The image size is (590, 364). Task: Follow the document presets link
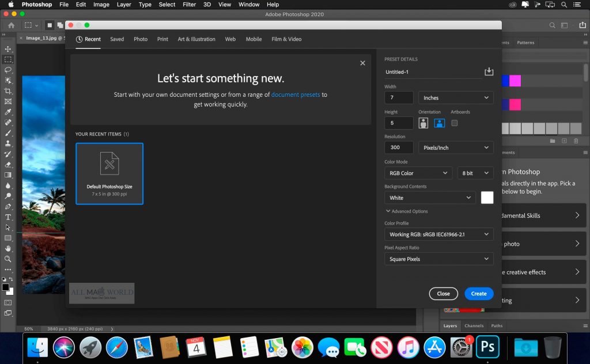(296, 95)
